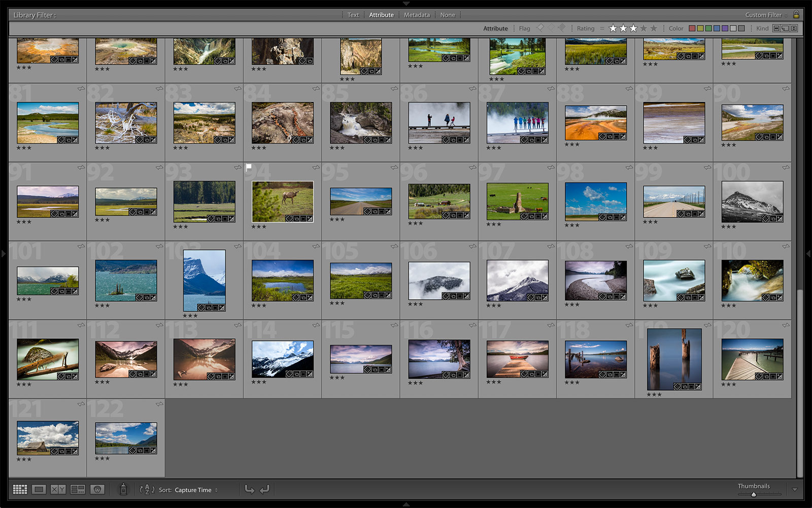Viewport: 812px width, 508px height.
Task: Toggle the filter lock icon
Action: tap(796, 15)
